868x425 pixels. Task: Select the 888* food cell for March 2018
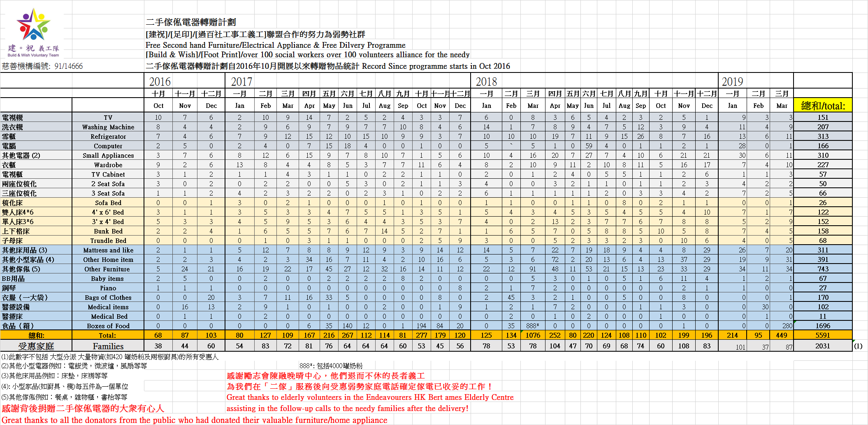click(x=533, y=326)
